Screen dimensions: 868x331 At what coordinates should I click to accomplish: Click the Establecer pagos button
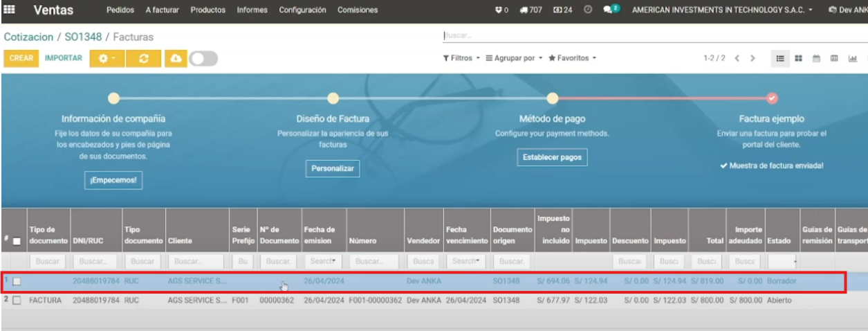(x=552, y=157)
